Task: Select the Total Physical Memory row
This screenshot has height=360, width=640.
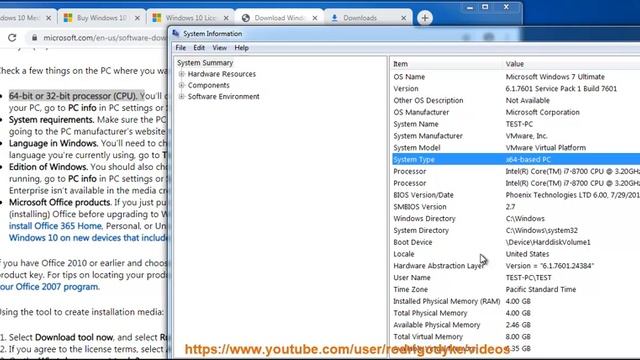Action: click(516, 313)
